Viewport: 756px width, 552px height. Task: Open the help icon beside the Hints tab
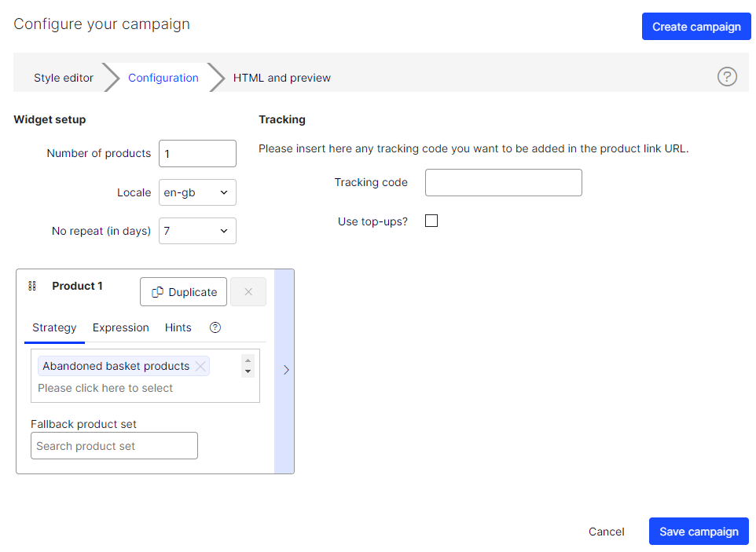click(215, 327)
